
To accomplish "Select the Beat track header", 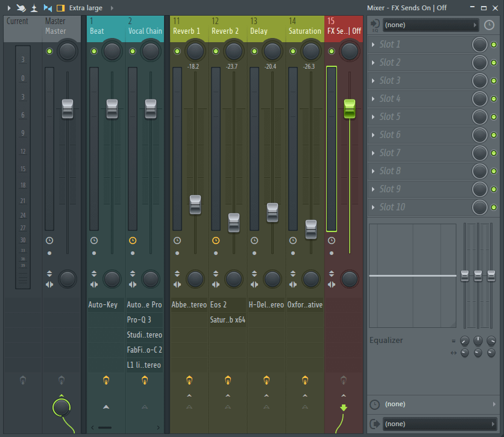I will [106, 29].
